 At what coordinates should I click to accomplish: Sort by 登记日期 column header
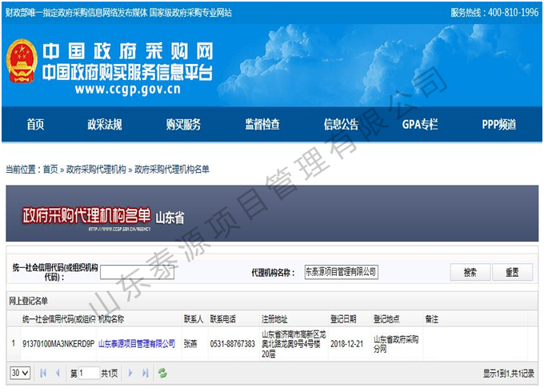343,319
